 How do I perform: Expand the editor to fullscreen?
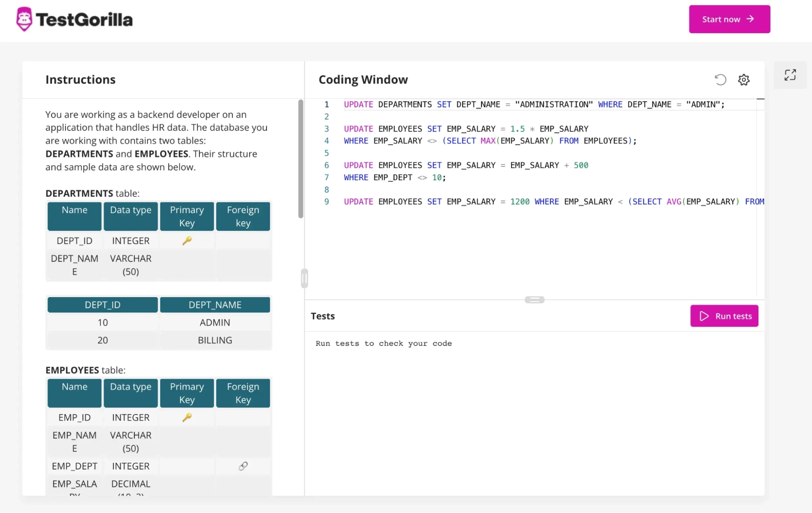point(790,75)
